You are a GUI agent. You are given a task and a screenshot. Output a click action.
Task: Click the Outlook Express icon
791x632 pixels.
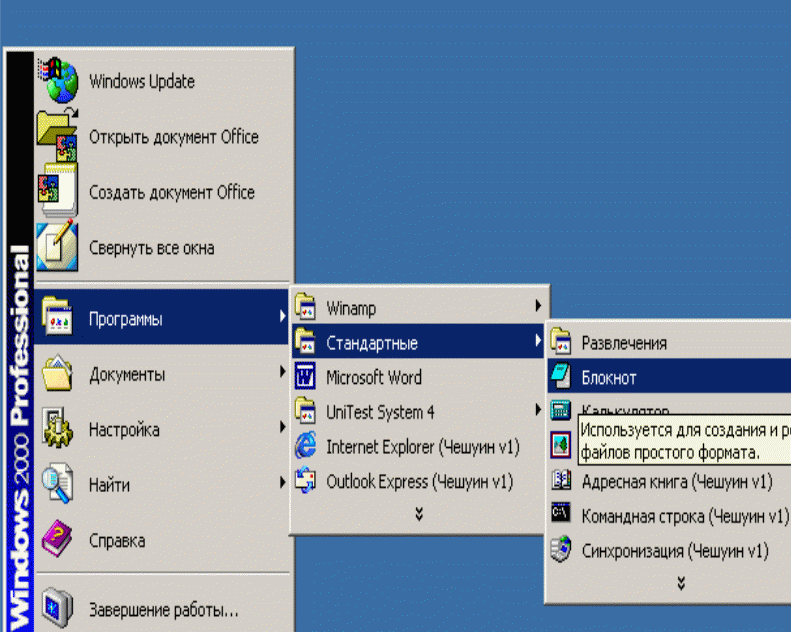(x=306, y=482)
